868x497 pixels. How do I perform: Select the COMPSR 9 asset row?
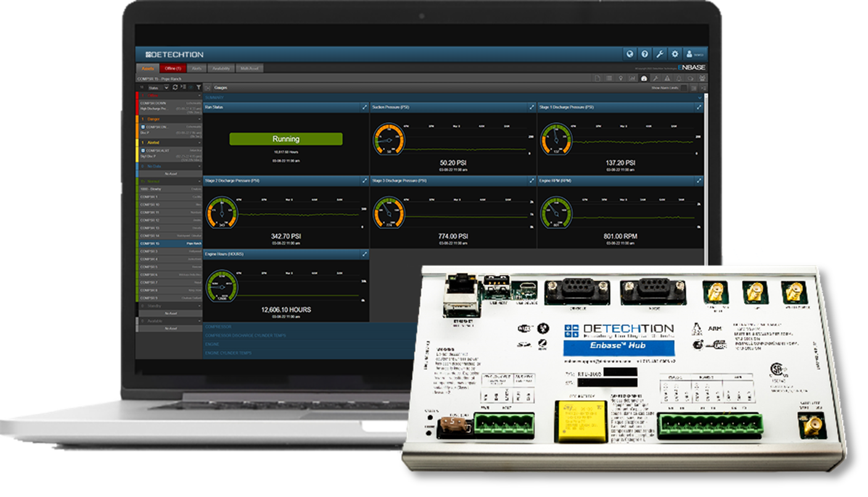(169, 298)
